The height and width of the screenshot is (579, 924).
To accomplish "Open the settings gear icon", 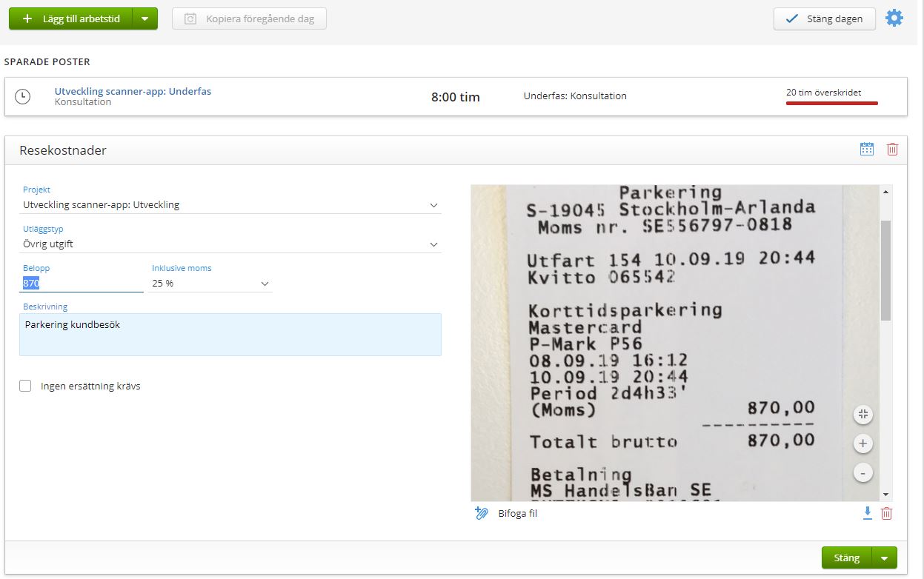I will pos(894,19).
